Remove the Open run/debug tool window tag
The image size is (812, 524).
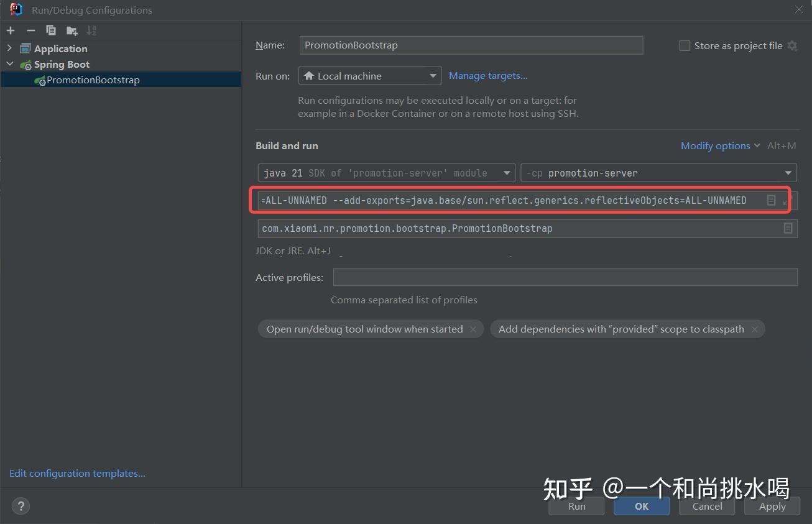pos(473,329)
